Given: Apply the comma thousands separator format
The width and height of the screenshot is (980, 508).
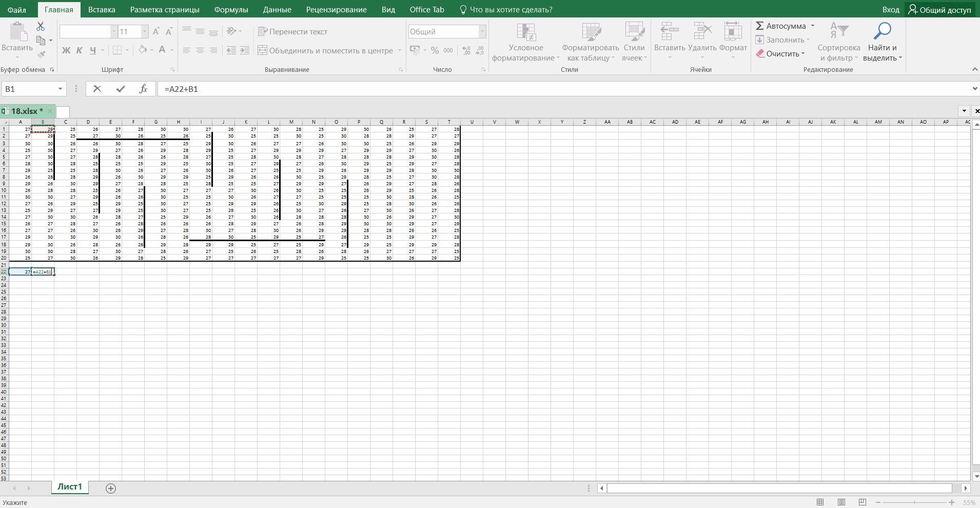Looking at the screenshot, I should point(448,50).
